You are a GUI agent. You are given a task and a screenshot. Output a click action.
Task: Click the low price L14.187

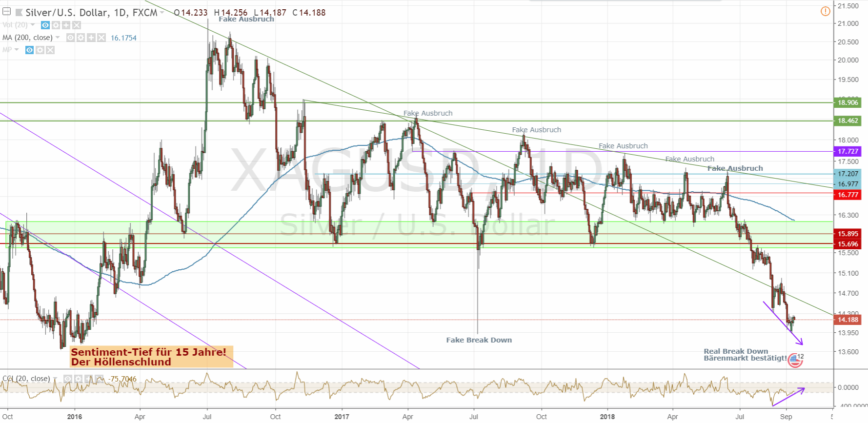point(270,13)
